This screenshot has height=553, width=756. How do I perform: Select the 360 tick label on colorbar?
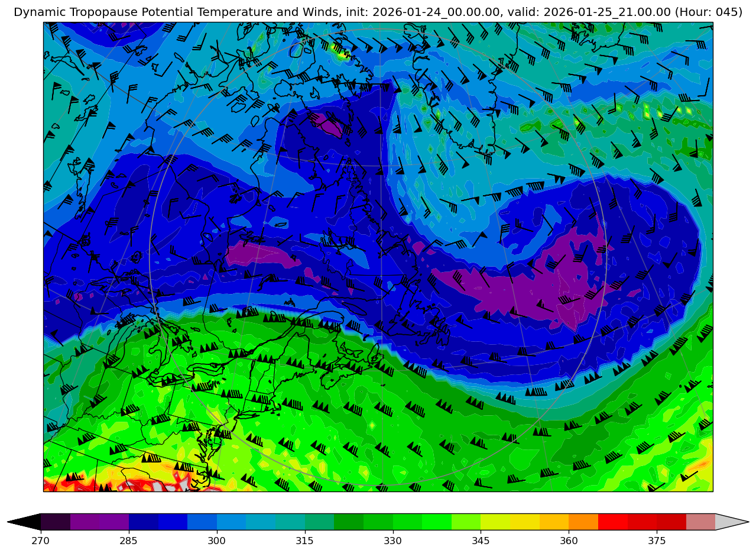click(x=569, y=541)
